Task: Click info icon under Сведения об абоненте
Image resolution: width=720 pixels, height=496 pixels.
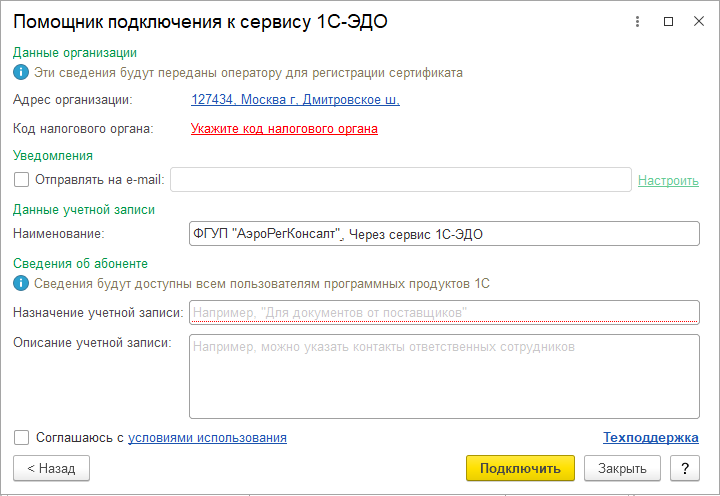Action: coord(20,283)
